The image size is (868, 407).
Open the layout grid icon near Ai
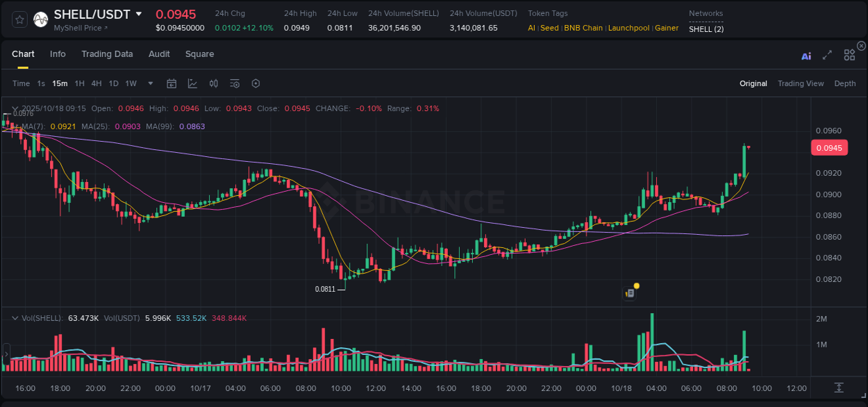click(x=849, y=54)
